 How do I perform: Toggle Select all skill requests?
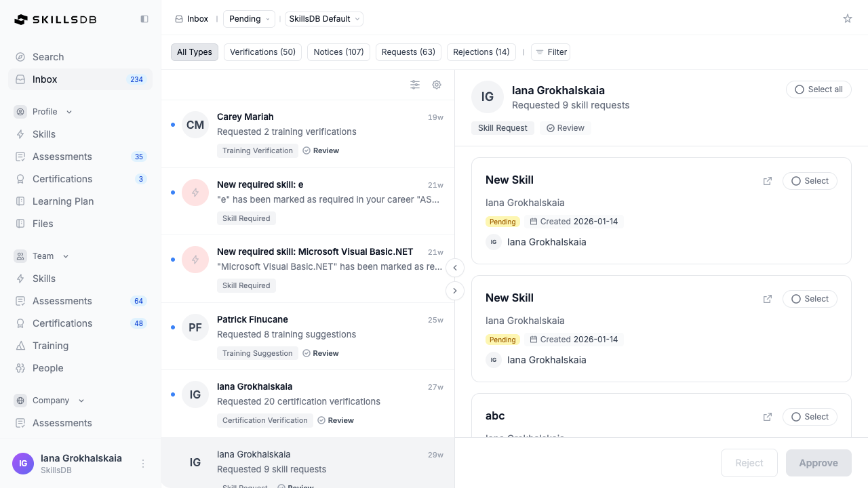(818, 89)
